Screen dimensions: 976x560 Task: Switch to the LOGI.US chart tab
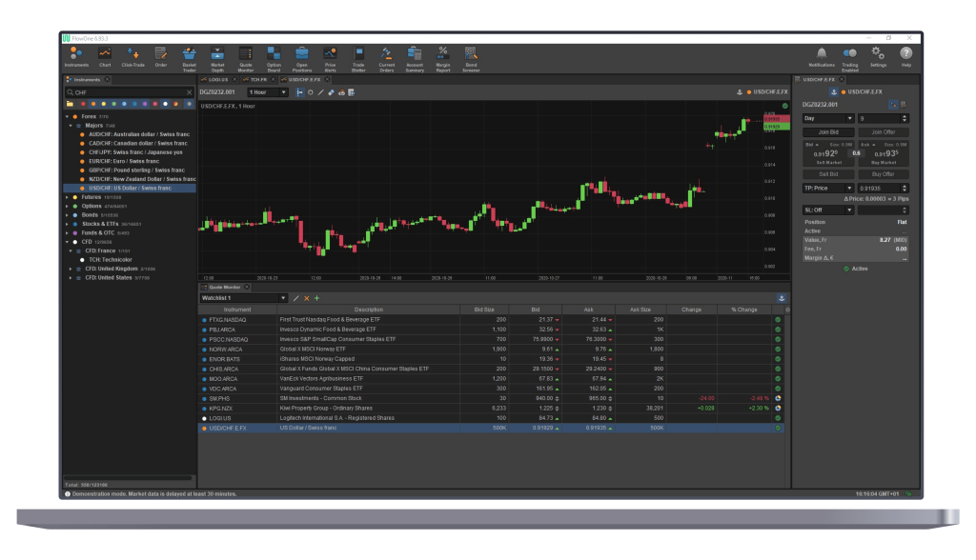coord(218,80)
